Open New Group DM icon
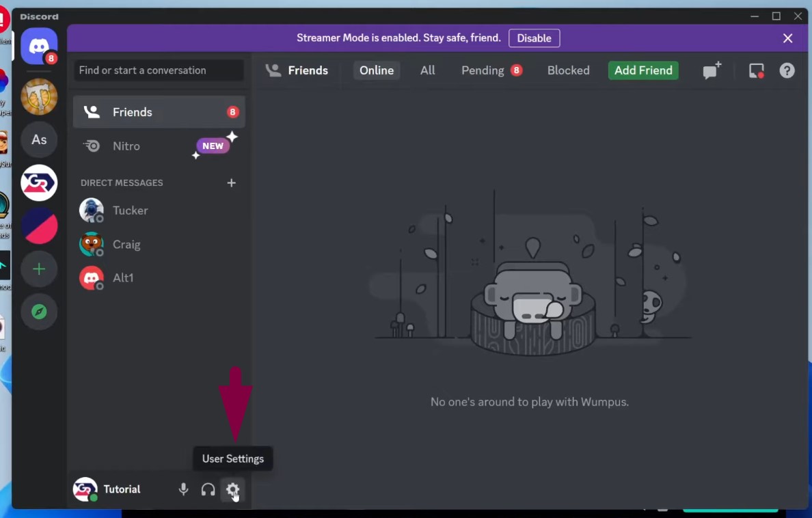The height and width of the screenshot is (518, 812). coord(712,70)
